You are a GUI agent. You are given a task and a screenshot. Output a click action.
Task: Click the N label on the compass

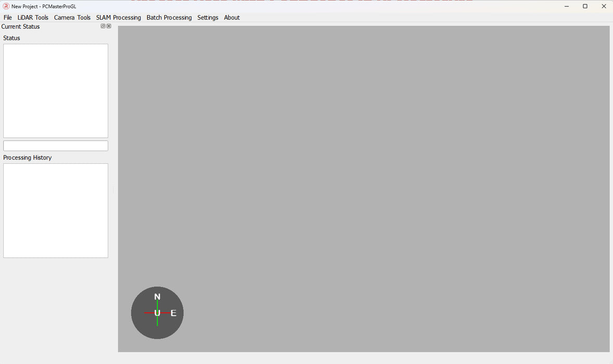click(x=157, y=297)
